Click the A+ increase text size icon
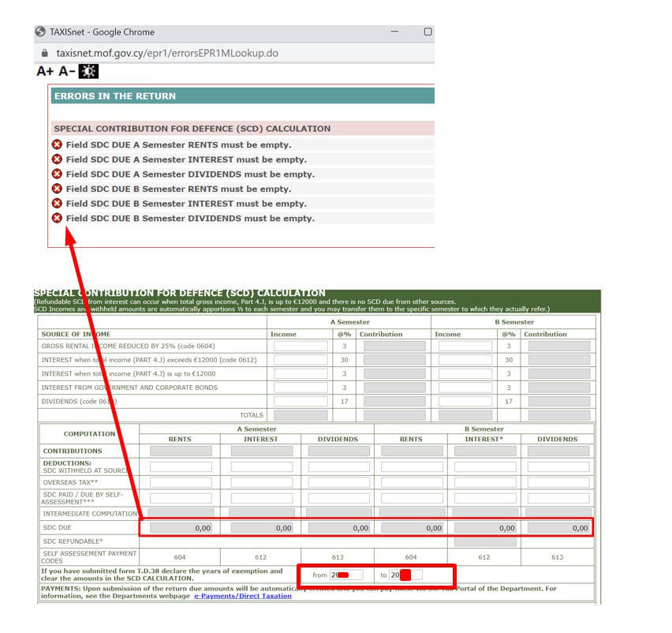This screenshot has height=633, width=672. point(46,72)
